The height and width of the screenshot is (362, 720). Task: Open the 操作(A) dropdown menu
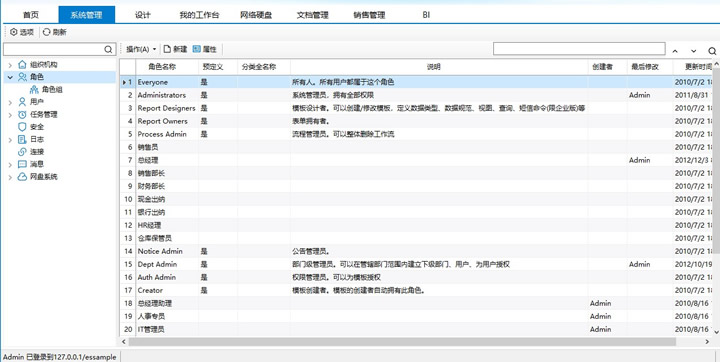141,49
